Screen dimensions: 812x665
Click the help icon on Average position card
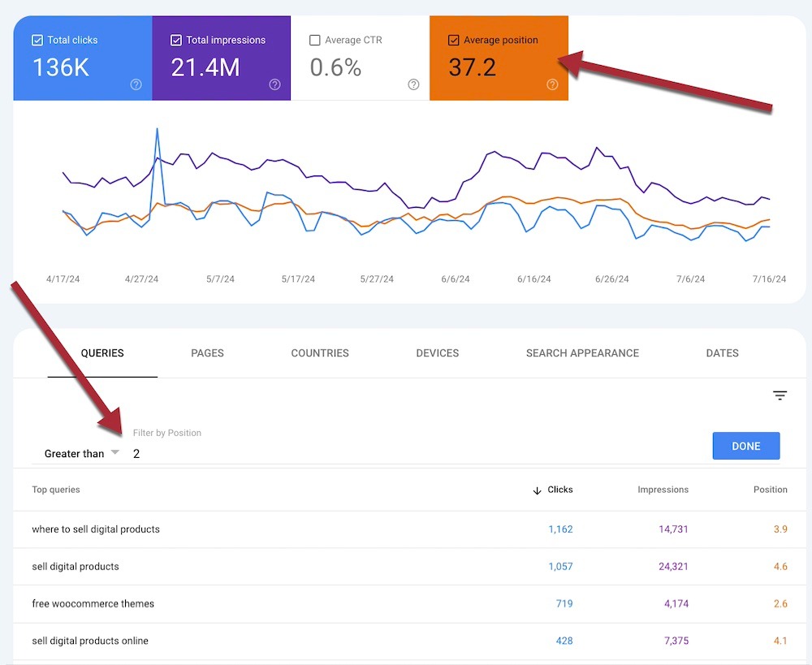click(552, 84)
